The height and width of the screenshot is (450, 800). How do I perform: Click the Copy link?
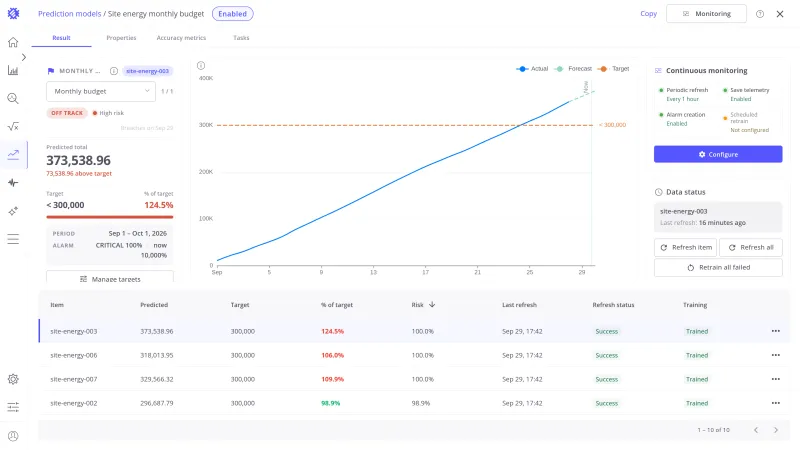pyautogui.click(x=648, y=14)
